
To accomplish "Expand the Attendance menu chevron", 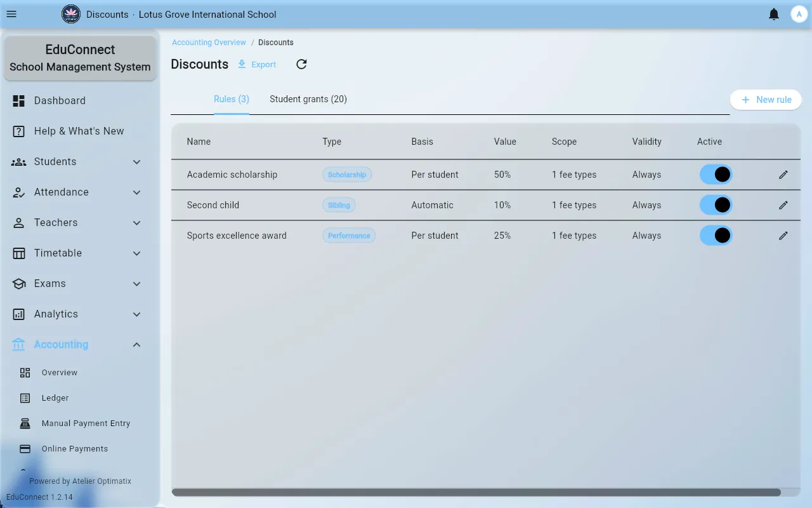I will tap(136, 192).
